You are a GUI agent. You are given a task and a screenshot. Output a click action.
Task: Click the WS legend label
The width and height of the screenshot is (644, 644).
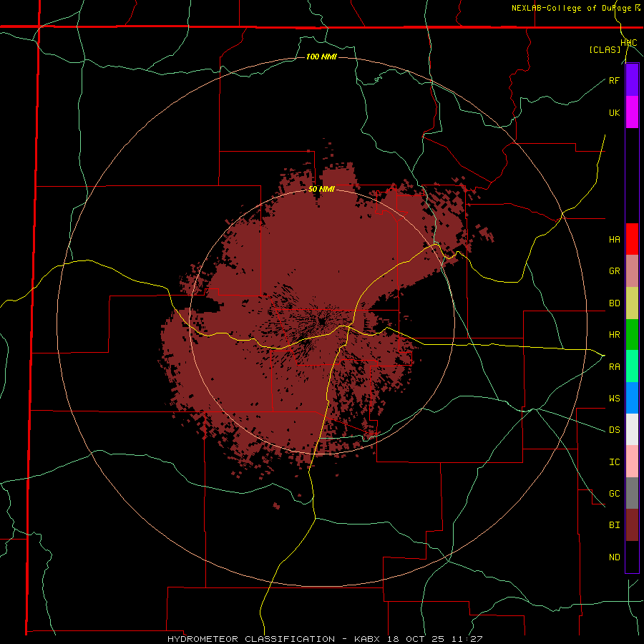614,399
